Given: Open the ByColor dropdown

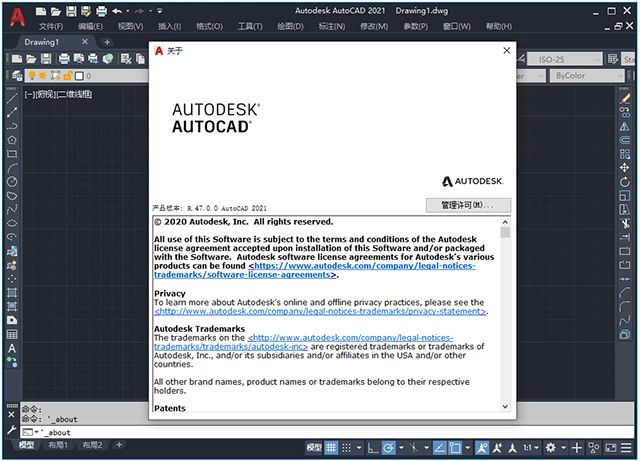Looking at the screenshot, I should tap(588, 76).
